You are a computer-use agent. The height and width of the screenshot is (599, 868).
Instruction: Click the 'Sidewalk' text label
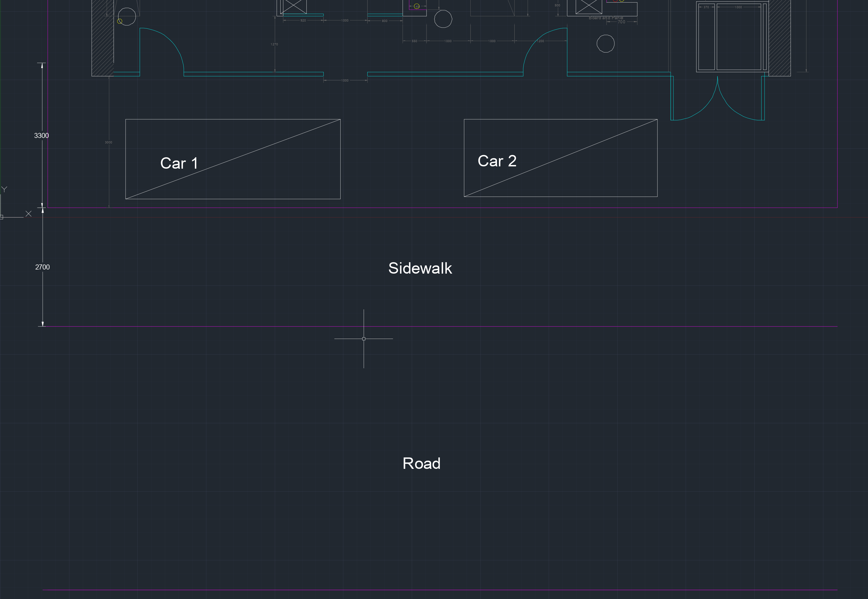click(x=420, y=268)
